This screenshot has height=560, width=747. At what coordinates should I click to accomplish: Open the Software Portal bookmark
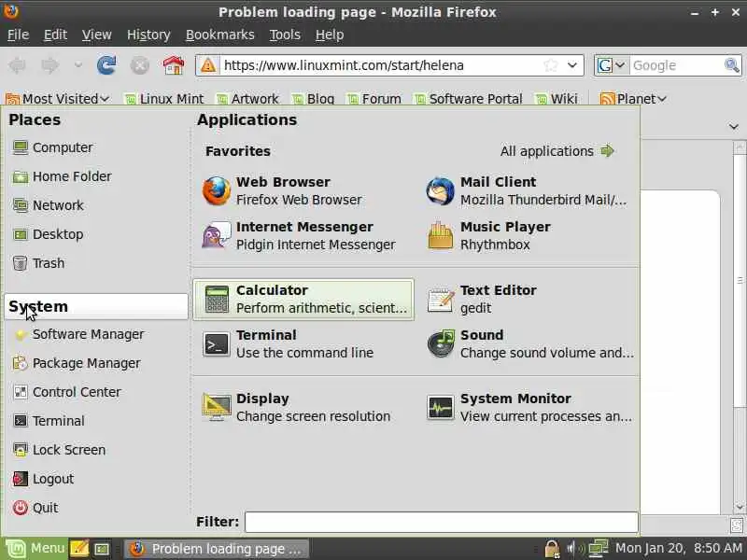469,99
